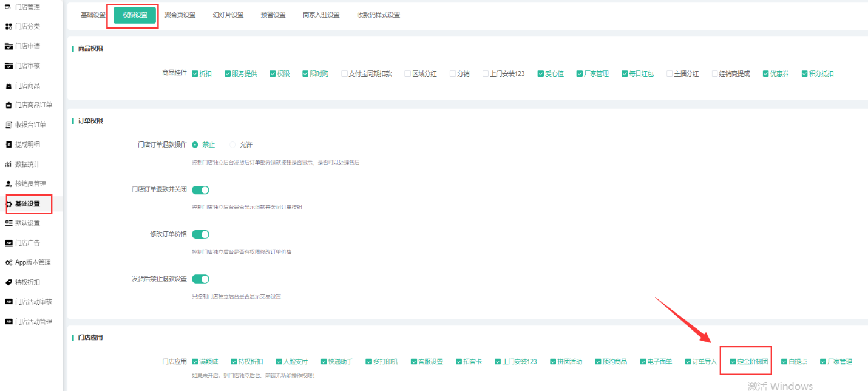Image resolution: width=868 pixels, height=391 pixels.
Task: Check the 支付宝周期扣款 checkbox
Action: point(344,74)
